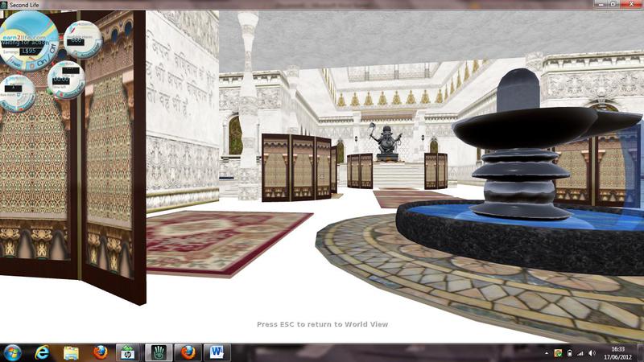The image size is (644, 362).
Task: Minimize the Second Life window
Action: point(601,4)
